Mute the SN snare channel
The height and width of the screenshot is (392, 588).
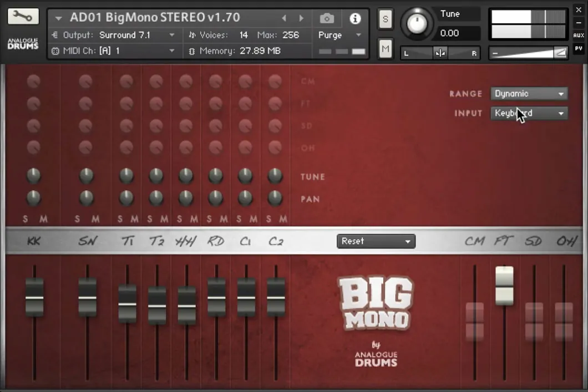[95, 219]
